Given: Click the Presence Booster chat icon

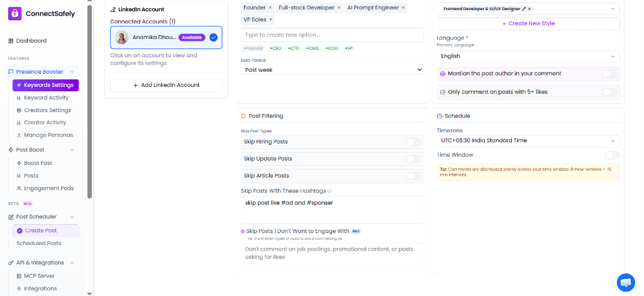Looking at the screenshot, I should tap(11, 72).
